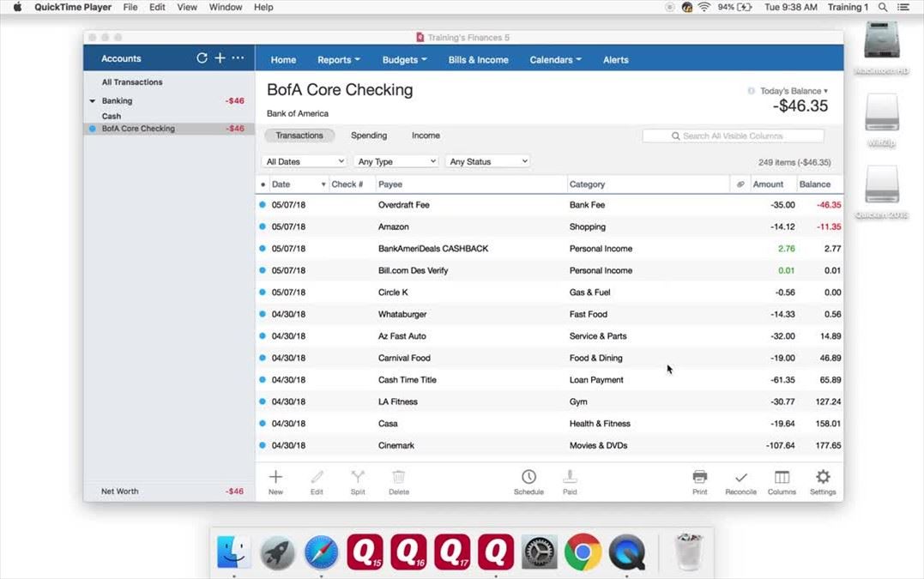Click the Print icon in bottom toolbar

[699, 478]
